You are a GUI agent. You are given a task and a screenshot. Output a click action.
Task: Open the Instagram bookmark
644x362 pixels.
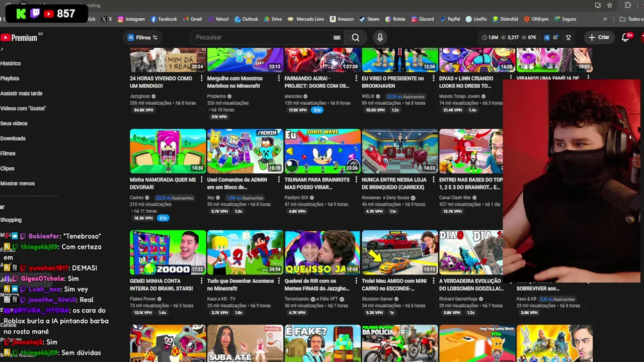click(x=131, y=19)
